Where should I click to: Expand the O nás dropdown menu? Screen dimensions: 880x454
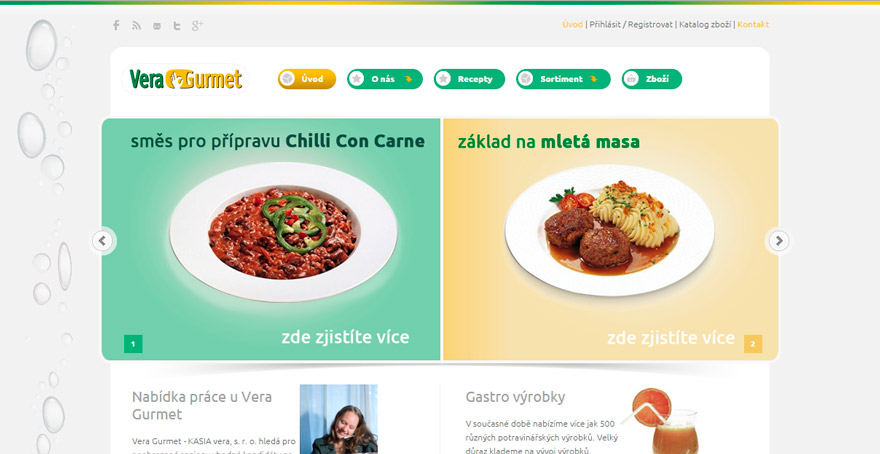(384, 79)
